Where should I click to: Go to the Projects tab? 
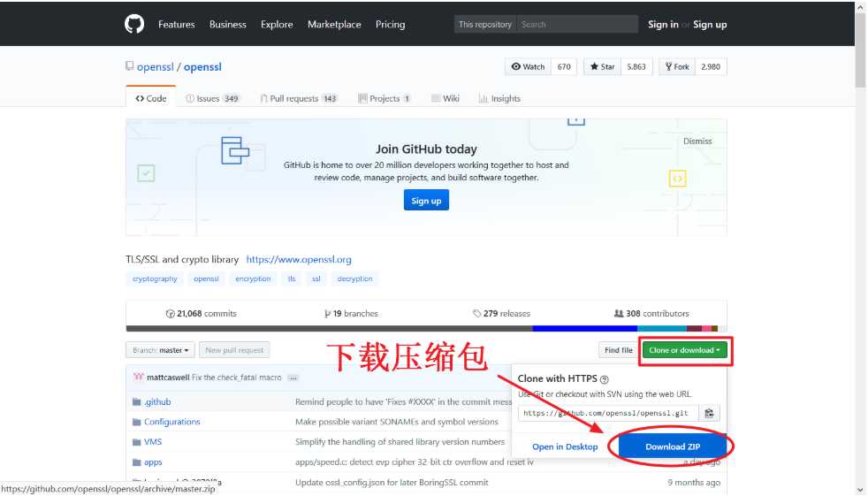point(385,98)
